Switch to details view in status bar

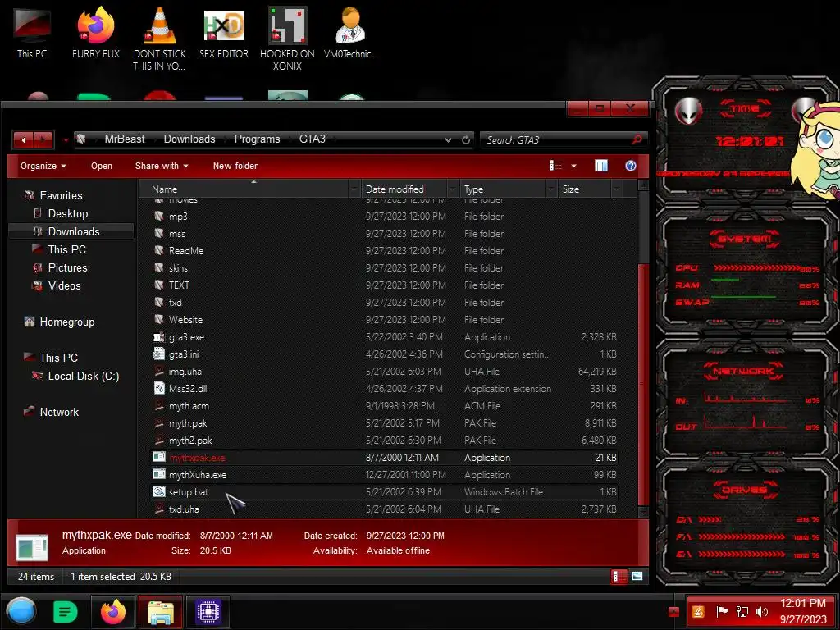coord(619,577)
